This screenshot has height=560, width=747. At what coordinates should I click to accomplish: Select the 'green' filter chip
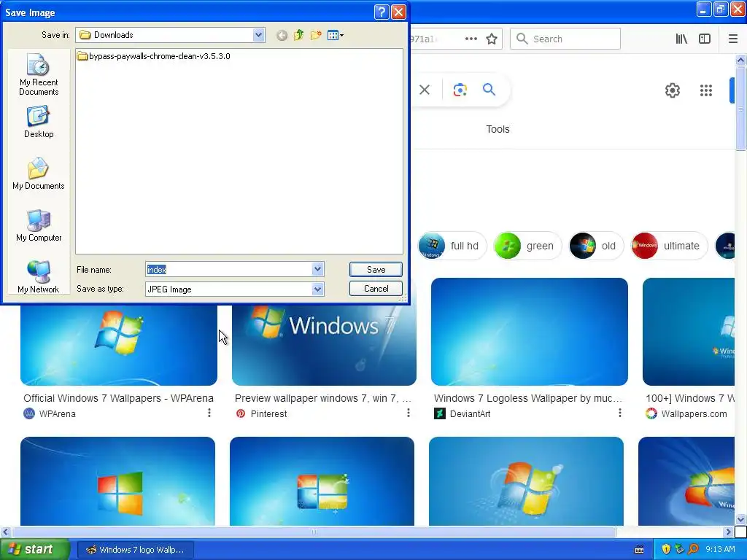527,246
